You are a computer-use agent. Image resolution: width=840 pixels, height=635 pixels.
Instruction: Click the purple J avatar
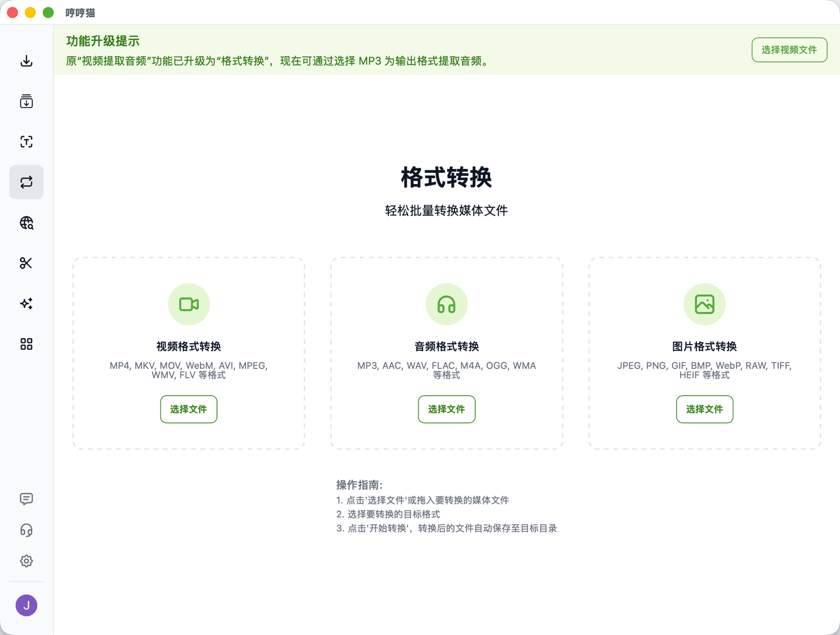(x=26, y=605)
